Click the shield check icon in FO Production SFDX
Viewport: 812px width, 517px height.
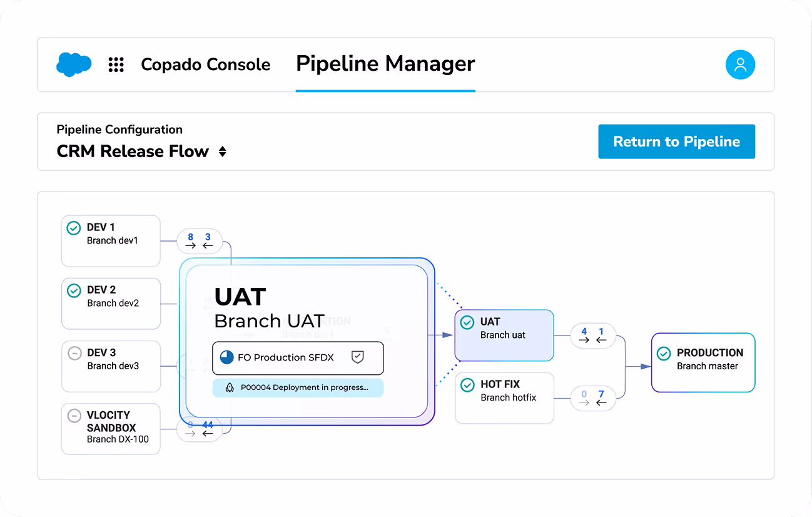pyautogui.click(x=357, y=357)
